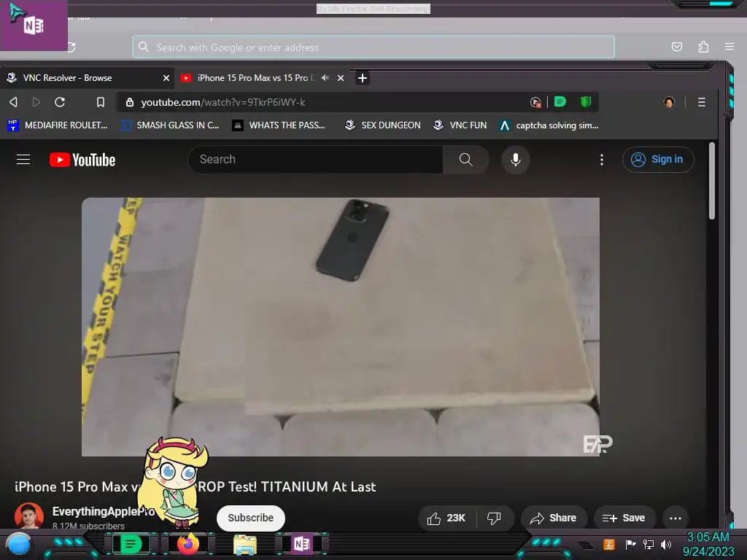Open background Firefox application menu
The image size is (747, 560).
tap(729, 46)
